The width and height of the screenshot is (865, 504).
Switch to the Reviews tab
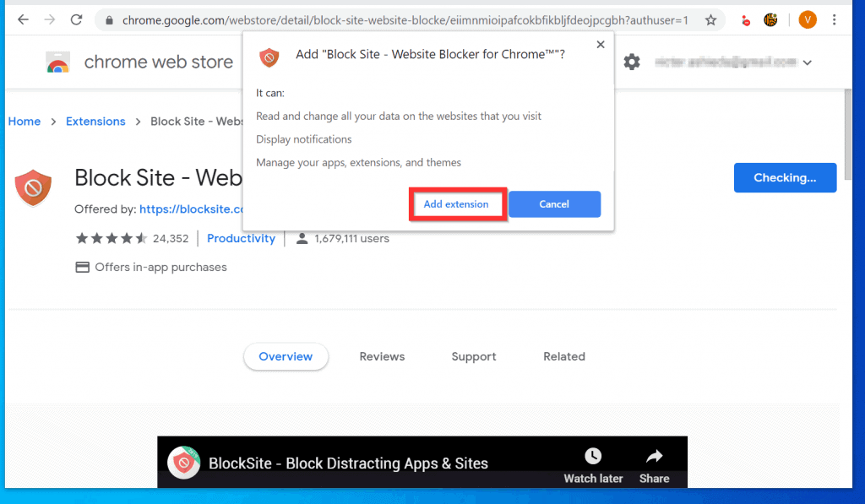[x=383, y=357]
